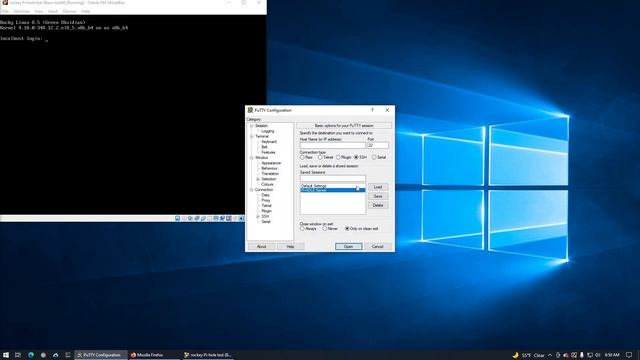Expand the Selection tree node
Image resolution: width=640 pixels, height=360 pixels.
[x=258, y=179]
